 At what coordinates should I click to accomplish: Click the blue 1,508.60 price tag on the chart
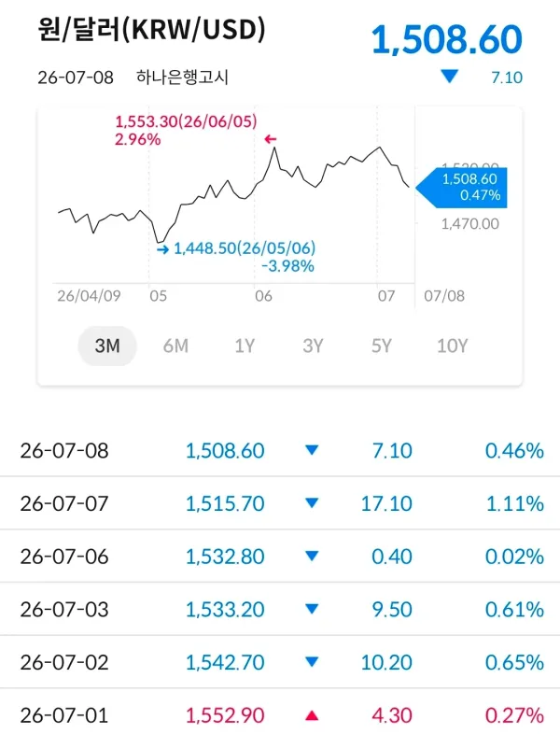click(462, 188)
